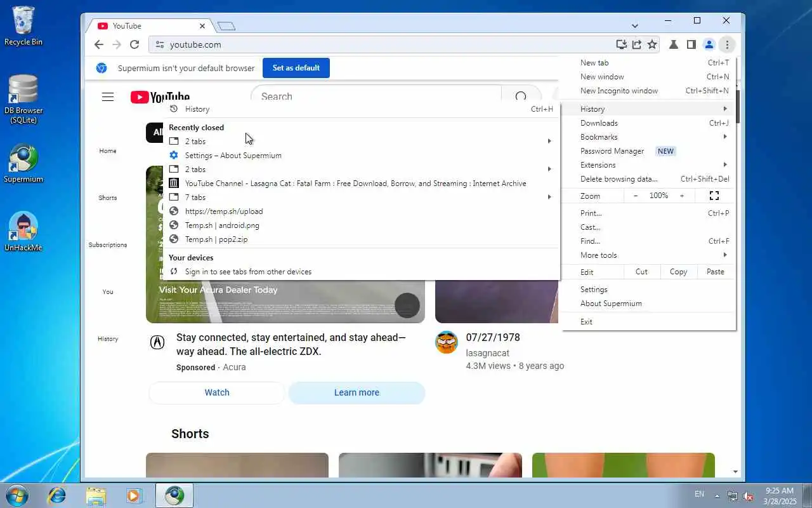Click the lasagnacat channel avatar
The height and width of the screenshot is (508, 812).
tap(447, 342)
